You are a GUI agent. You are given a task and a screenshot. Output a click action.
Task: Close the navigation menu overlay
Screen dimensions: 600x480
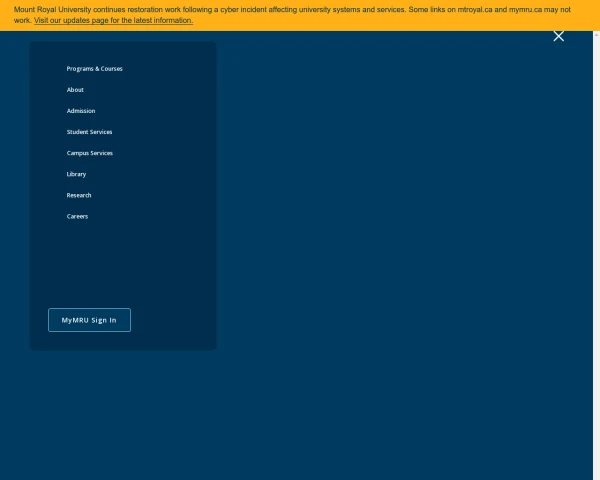[x=558, y=36]
